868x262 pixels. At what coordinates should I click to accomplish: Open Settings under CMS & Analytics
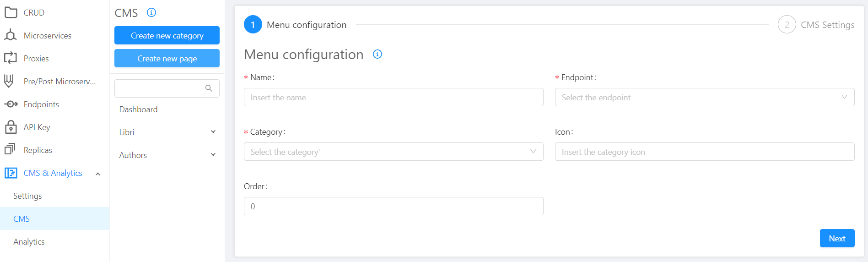pos(27,196)
